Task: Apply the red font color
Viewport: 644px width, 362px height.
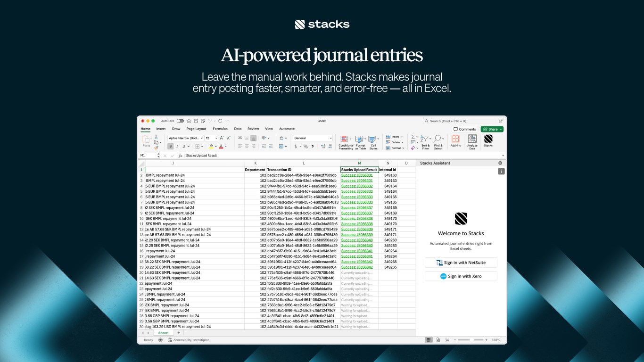Action: point(220,147)
